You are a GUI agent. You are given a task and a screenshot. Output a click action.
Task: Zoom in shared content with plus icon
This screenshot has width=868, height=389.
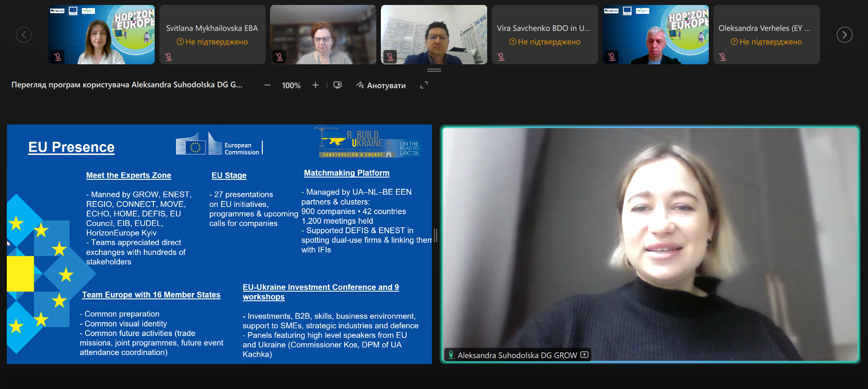(315, 85)
